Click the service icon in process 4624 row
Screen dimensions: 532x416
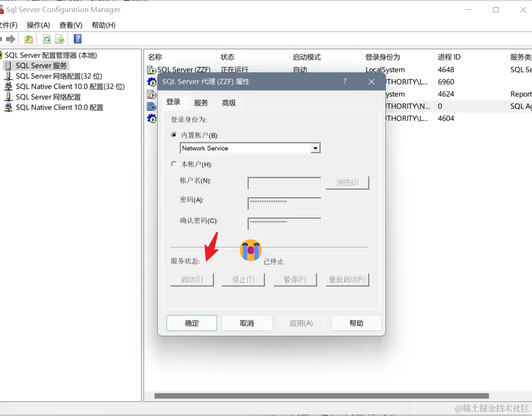[x=151, y=94]
